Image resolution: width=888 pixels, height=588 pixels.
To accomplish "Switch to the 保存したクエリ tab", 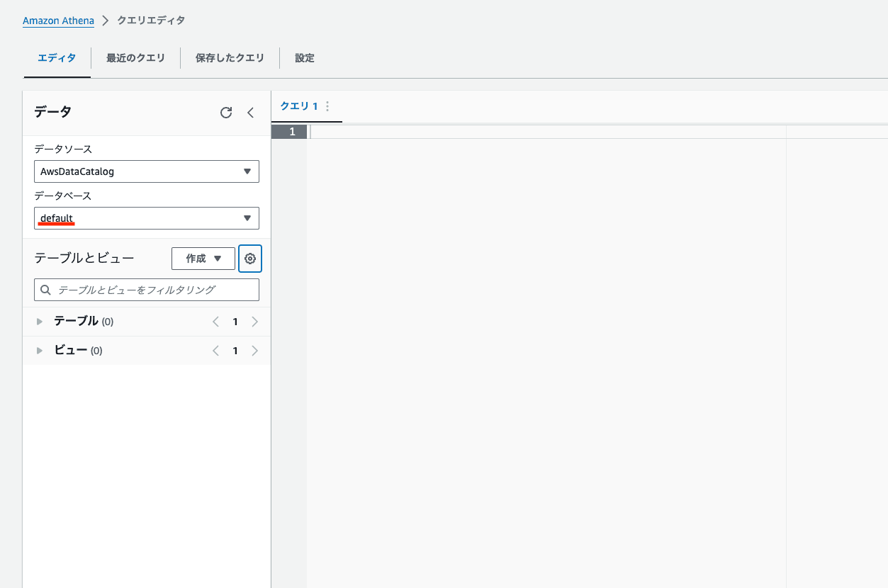I will 230,58.
